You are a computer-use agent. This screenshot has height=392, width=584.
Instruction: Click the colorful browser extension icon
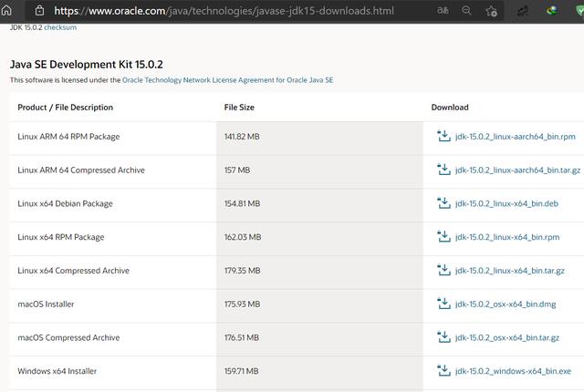[551, 11]
